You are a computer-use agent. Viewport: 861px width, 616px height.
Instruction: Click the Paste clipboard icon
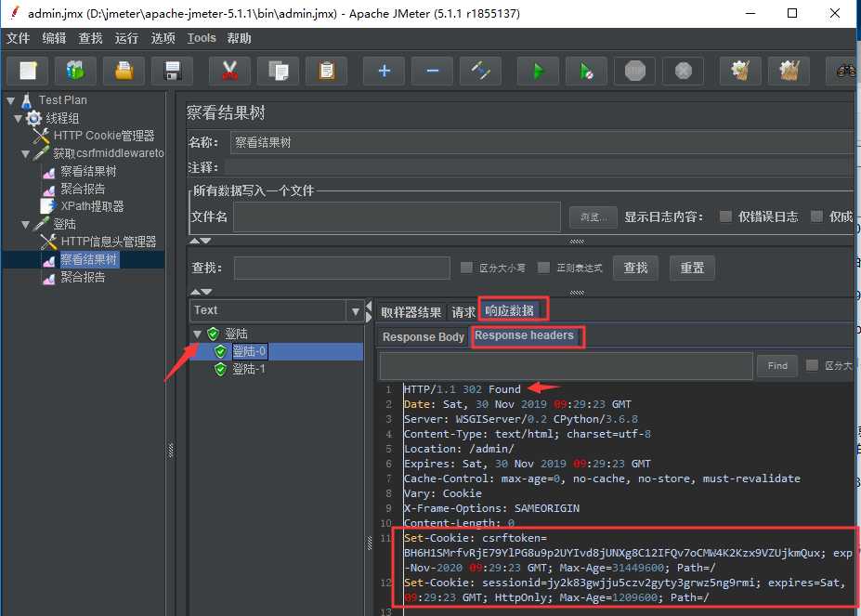coord(326,71)
